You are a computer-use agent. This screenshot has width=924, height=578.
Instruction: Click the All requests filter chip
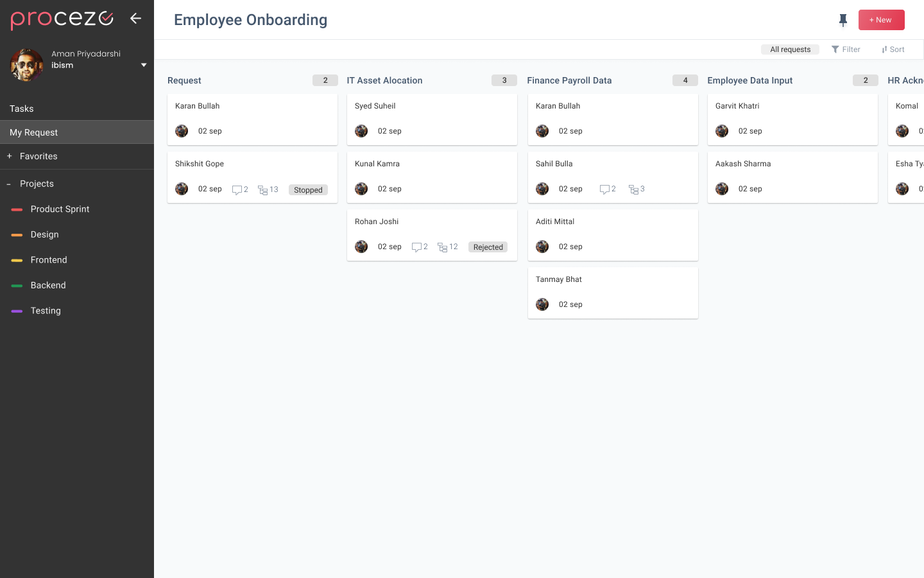click(x=790, y=49)
